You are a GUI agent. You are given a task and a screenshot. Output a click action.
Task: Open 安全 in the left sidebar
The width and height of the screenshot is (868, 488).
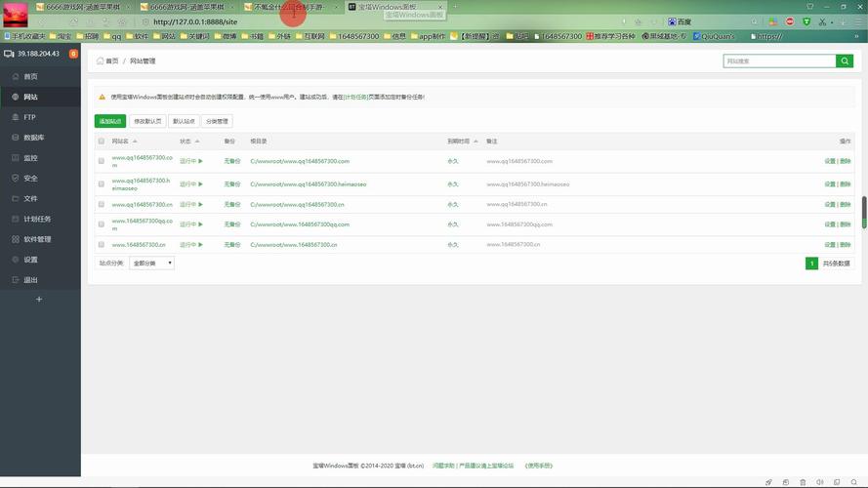tap(30, 179)
